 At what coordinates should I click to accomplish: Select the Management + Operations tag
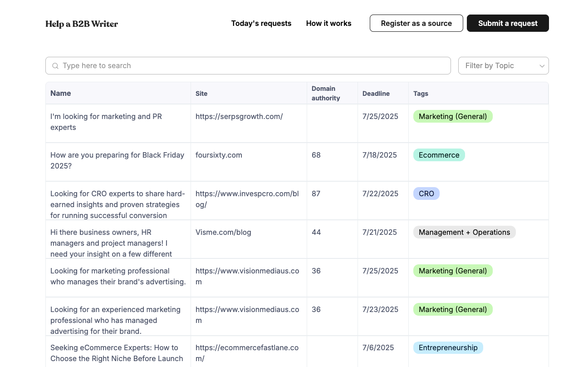[464, 232]
